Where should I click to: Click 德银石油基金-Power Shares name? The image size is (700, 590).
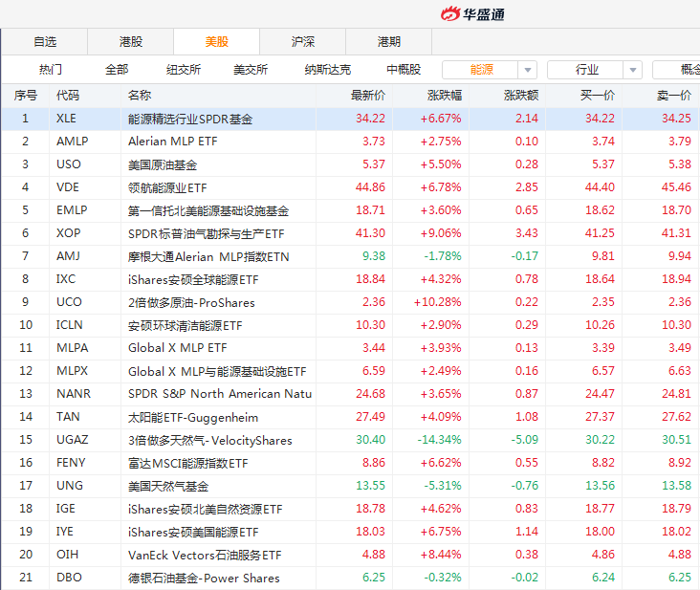204,578
